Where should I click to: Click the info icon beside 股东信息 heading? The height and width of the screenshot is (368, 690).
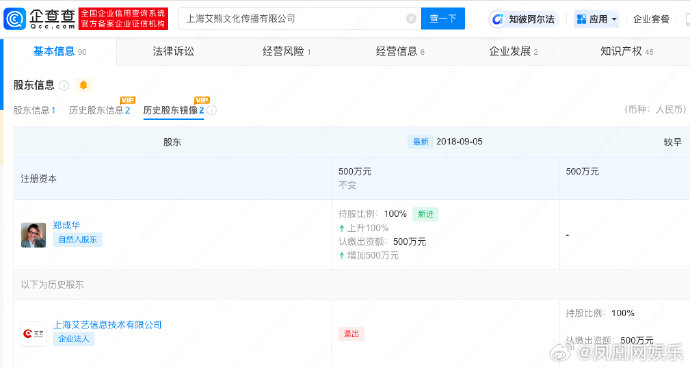point(64,85)
